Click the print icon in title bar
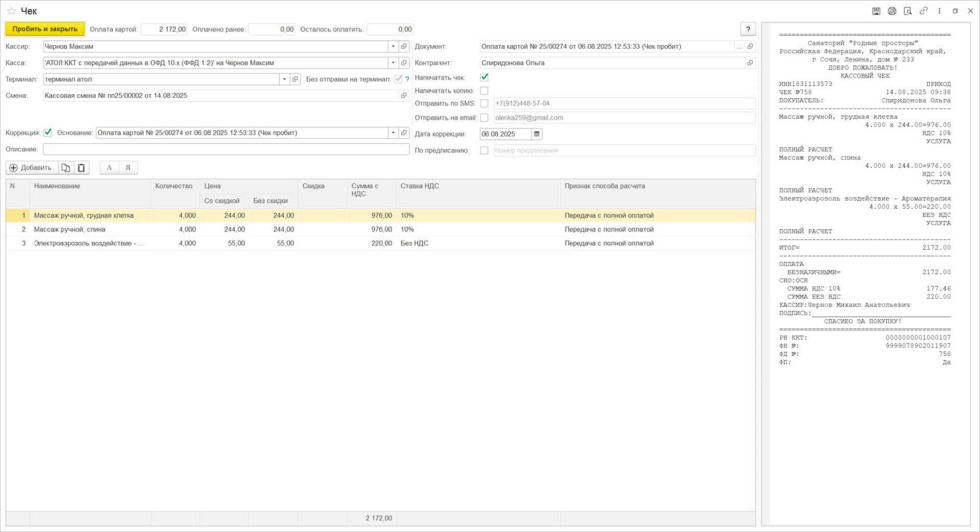The image size is (980, 532). 892,11
